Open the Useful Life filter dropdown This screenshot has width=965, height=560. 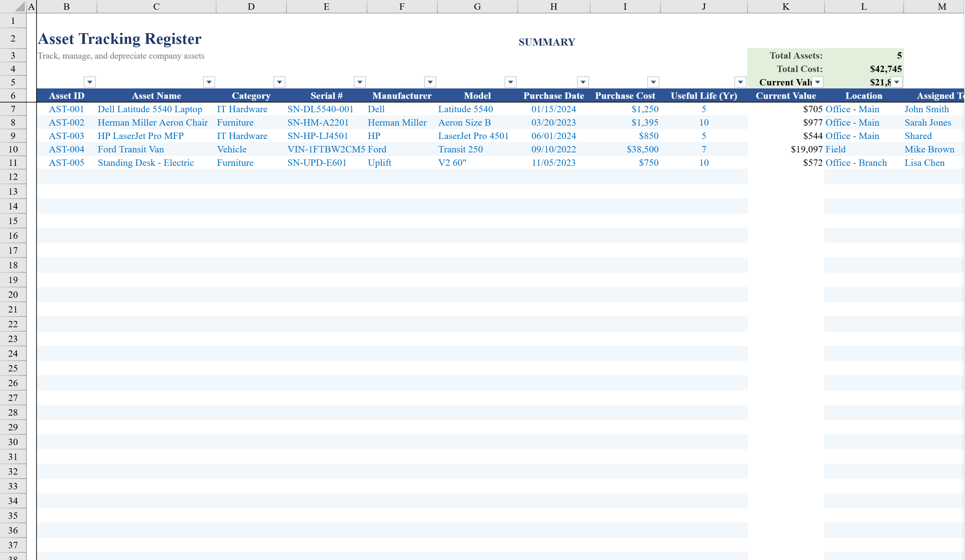tap(740, 81)
